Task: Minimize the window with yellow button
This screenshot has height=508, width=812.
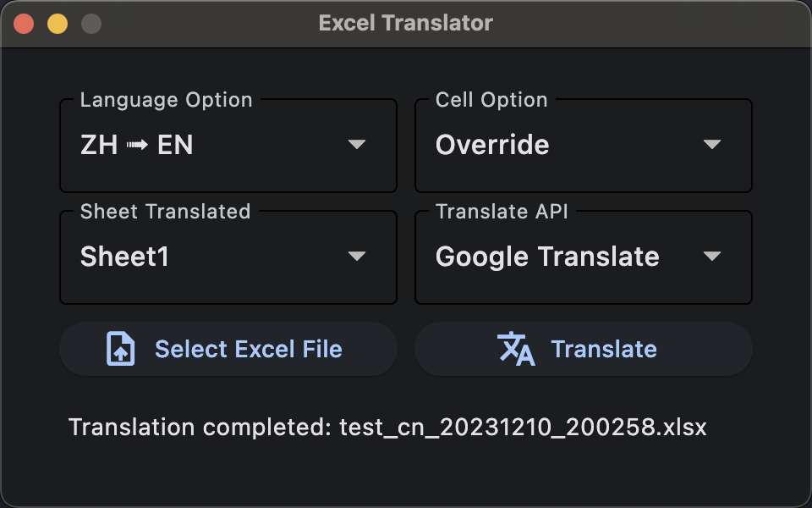Action: [x=58, y=24]
